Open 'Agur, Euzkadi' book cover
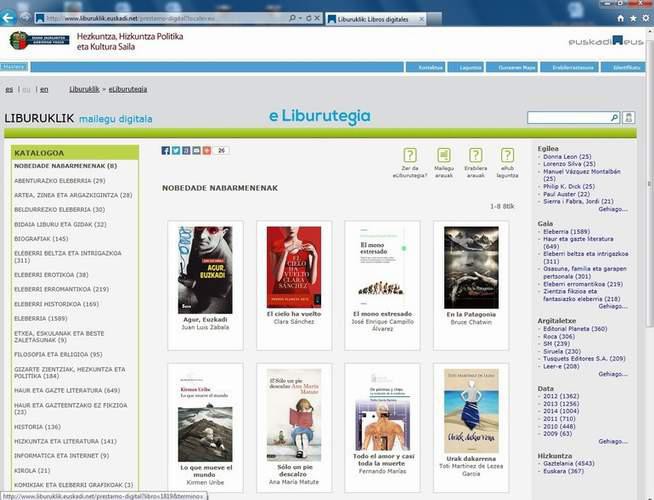This screenshot has width=654, height=500. [x=204, y=268]
